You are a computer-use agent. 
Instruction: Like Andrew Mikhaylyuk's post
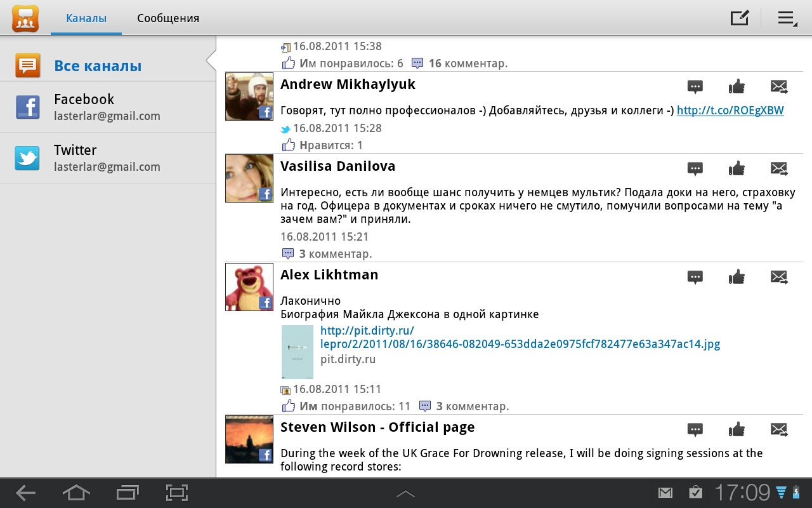737,86
